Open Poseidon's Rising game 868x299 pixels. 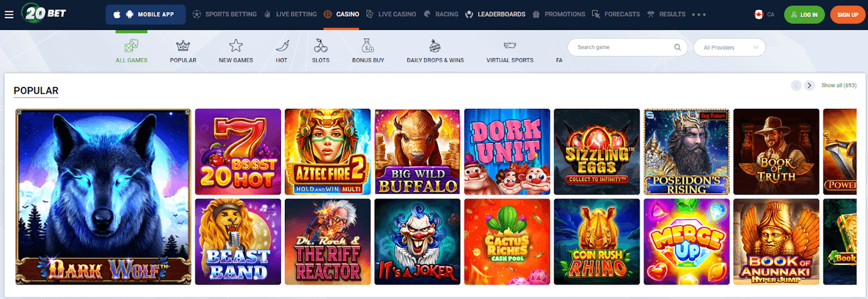pos(687,152)
